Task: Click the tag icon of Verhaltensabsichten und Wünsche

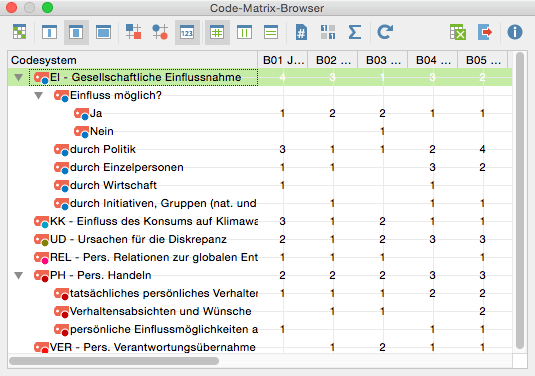Action: (x=61, y=312)
